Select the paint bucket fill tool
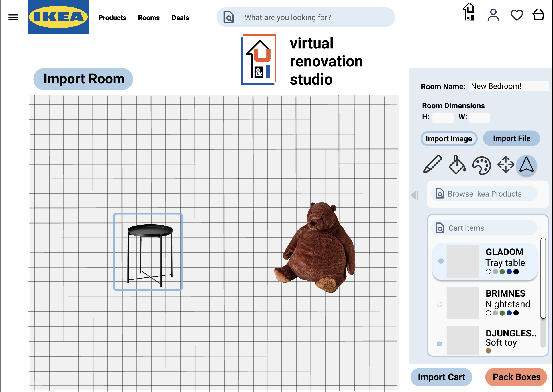 coord(457,165)
